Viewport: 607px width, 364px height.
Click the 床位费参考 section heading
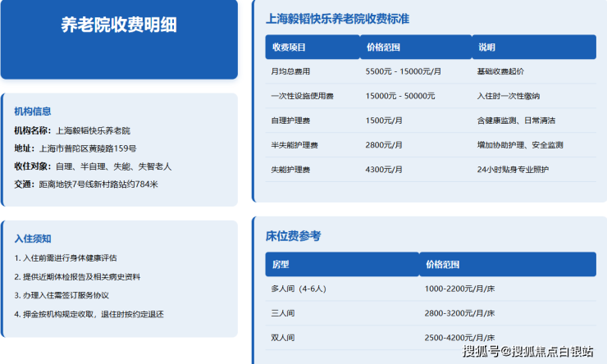[x=293, y=236]
